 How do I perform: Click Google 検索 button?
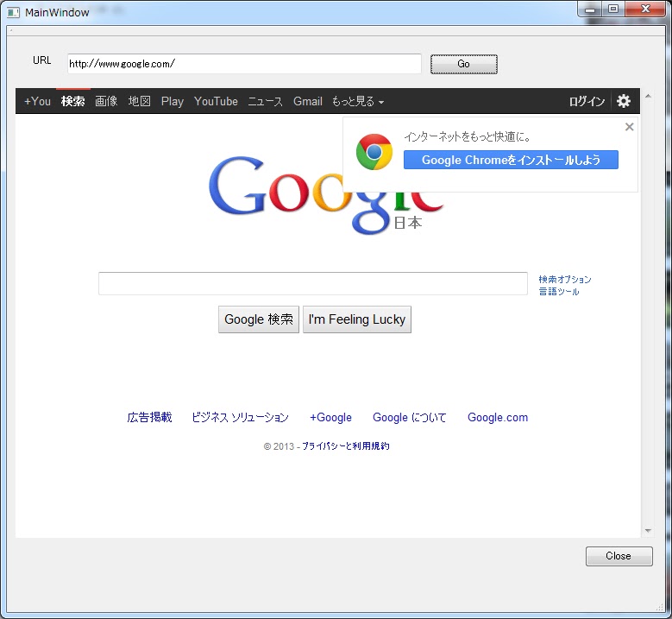click(x=259, y=319)
